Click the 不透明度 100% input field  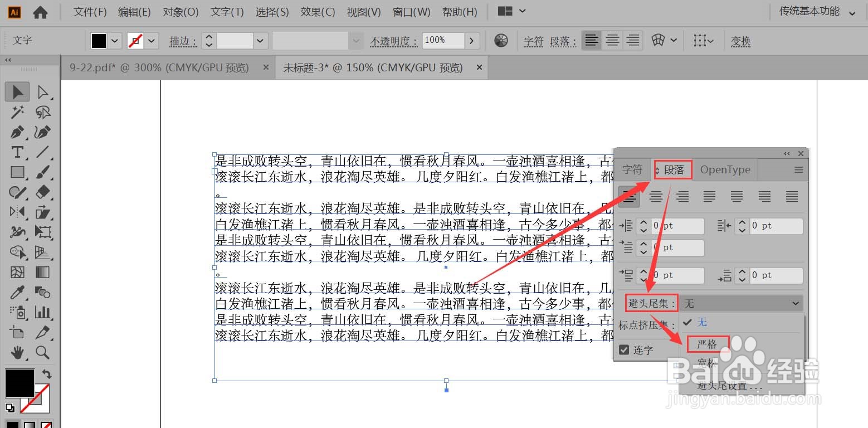click(x=443, y=40)
